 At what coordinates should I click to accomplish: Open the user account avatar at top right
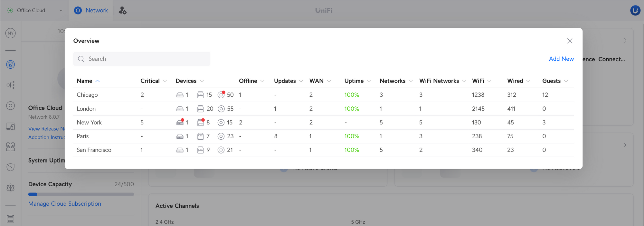click(635, 11)
